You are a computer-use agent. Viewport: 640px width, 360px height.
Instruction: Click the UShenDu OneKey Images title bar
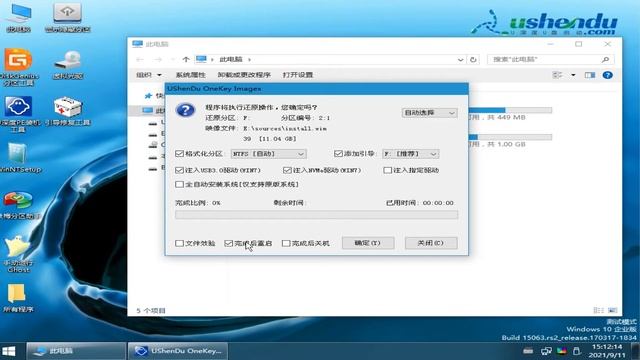pos(316,89)
